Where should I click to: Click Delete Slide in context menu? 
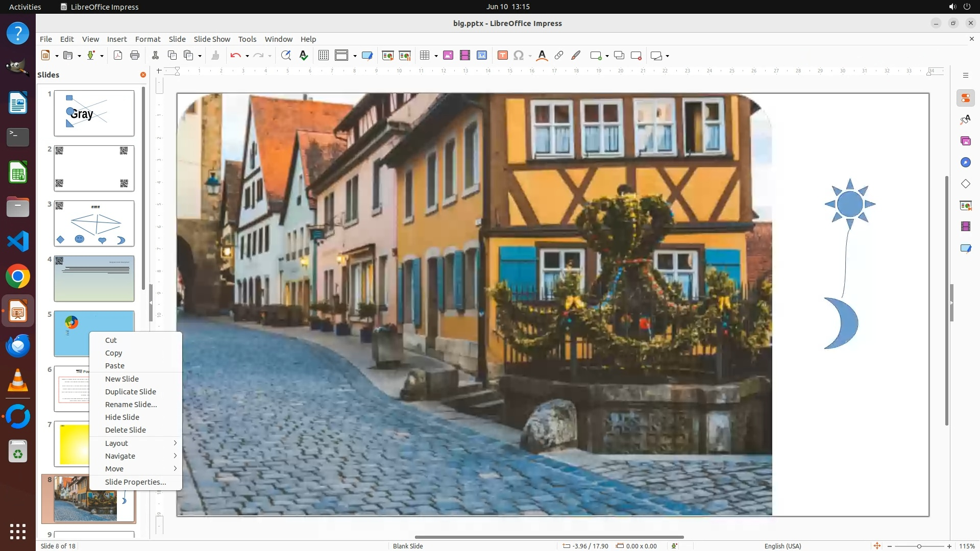(126, 430)
